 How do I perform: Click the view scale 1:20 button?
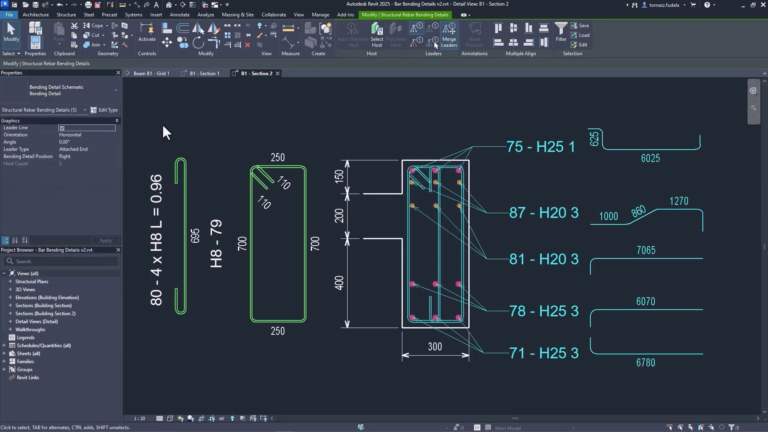click(140, 418)
